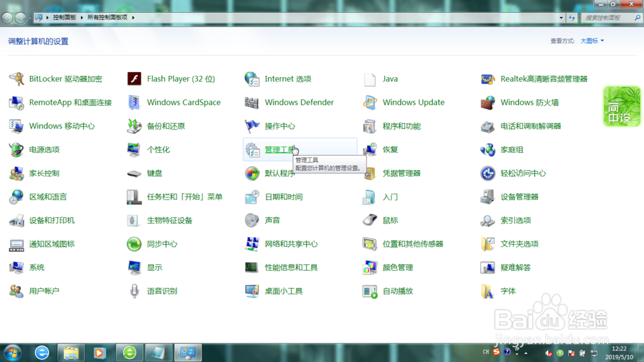Open the 操作中心 flag icon

252,126
